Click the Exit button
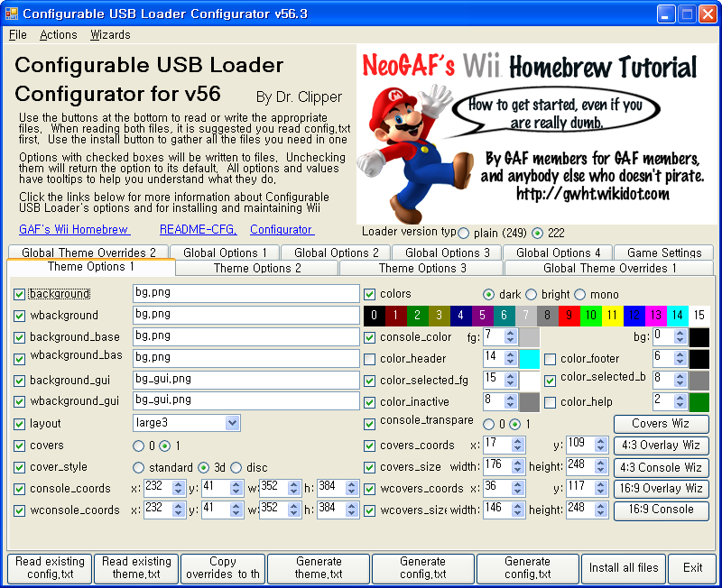 point(692,569)
